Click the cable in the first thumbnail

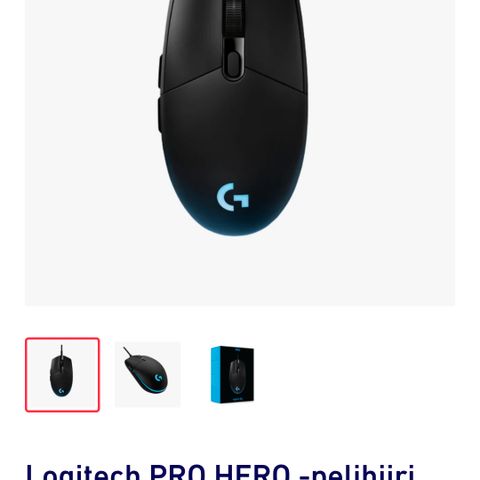pos(62,350)
